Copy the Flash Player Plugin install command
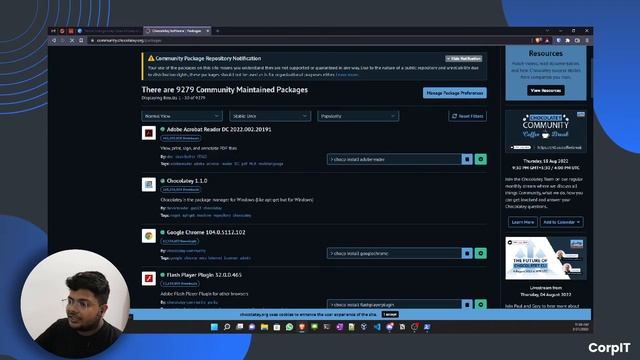640x360 pixels. [x=467, y=304]
